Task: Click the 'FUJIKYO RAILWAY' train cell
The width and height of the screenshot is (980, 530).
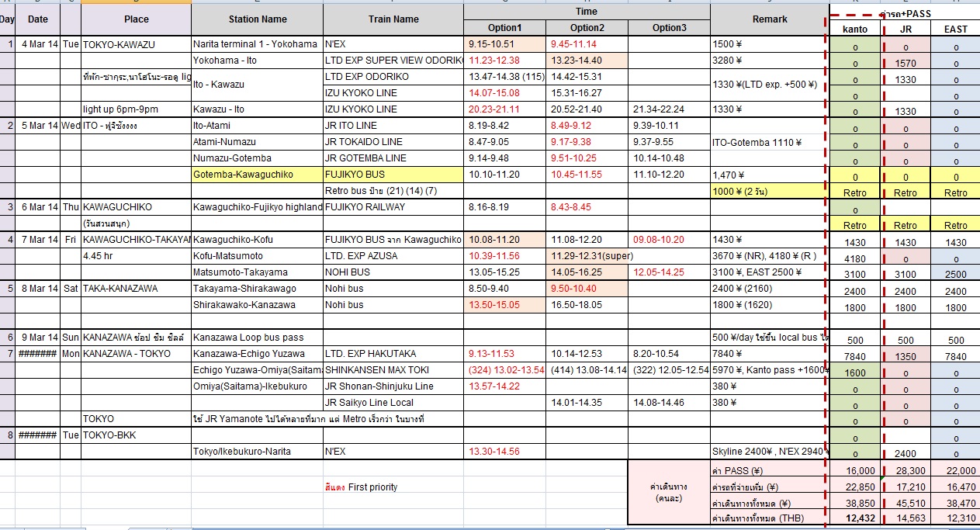Action: 393,207
